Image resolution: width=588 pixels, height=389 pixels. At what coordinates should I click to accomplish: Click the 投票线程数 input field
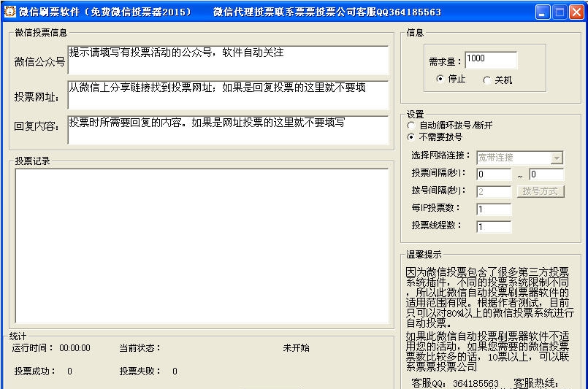pos(494,227)
